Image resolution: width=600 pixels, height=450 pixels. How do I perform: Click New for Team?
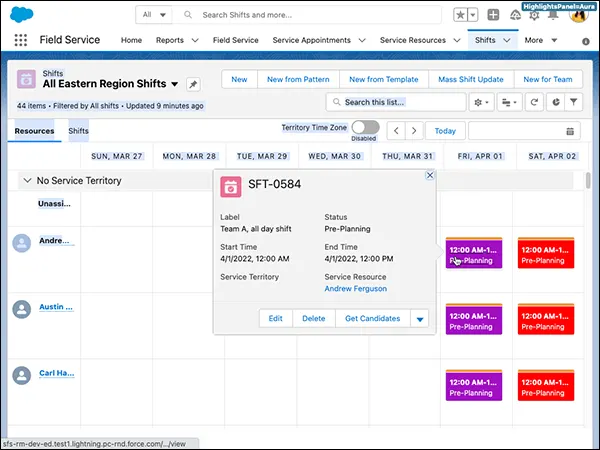548,80
